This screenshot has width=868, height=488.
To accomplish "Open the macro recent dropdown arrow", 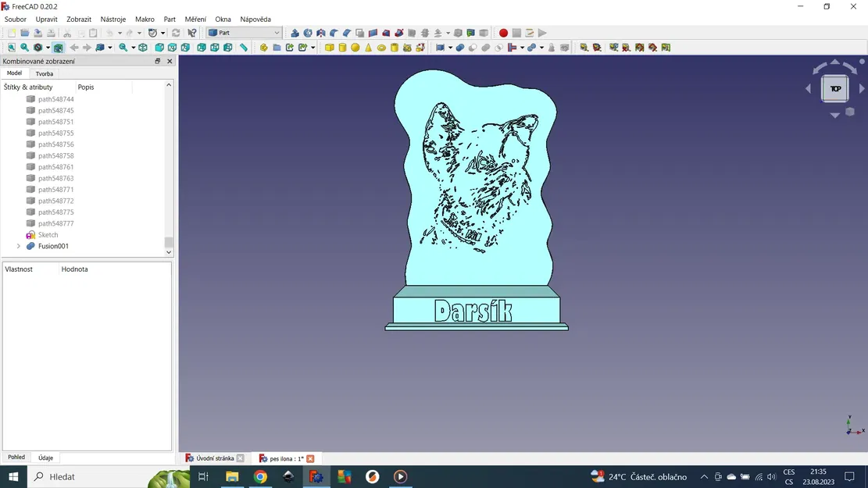I will (x=163, y=34).
